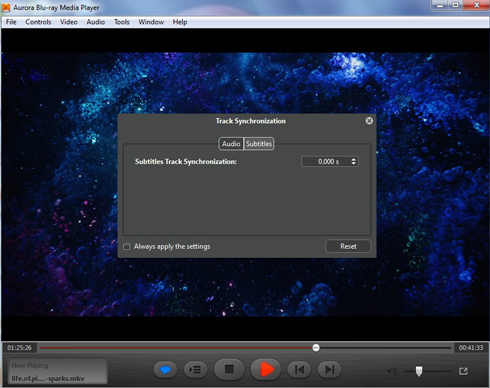Open the File menu
This screenshot has width=490, height=388.
pos(11,22)
